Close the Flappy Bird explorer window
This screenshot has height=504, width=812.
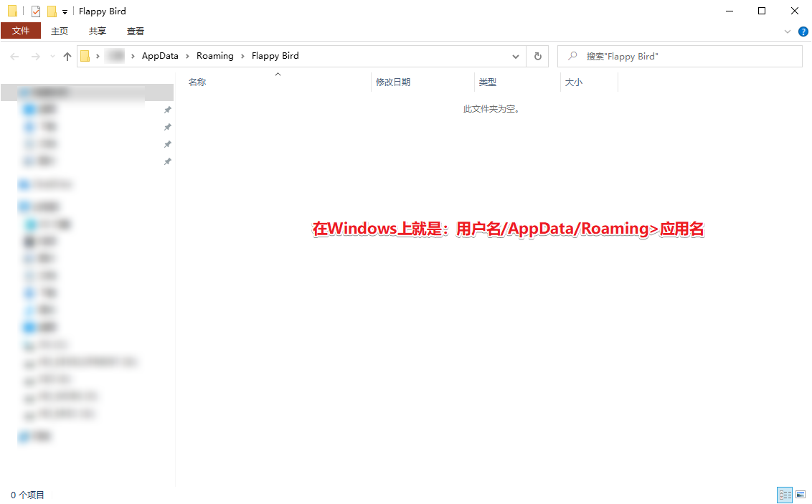tap(794, 11)
